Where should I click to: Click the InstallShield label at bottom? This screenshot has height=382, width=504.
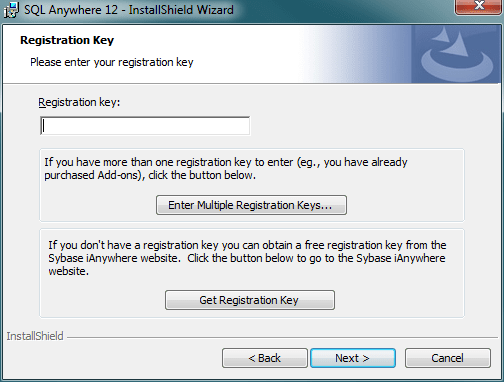pyautogui.click(x=35, y=336)
